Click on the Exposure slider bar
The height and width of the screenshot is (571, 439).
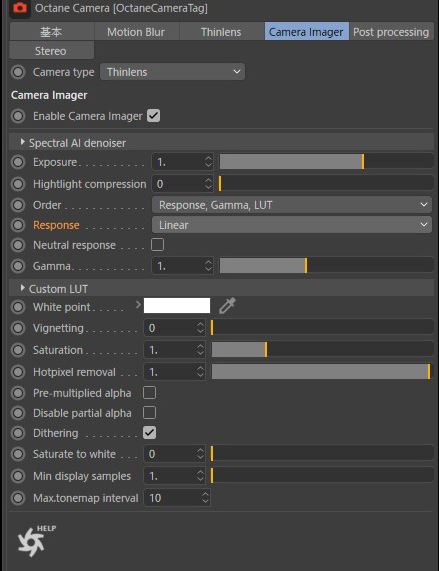coord(326,162)
